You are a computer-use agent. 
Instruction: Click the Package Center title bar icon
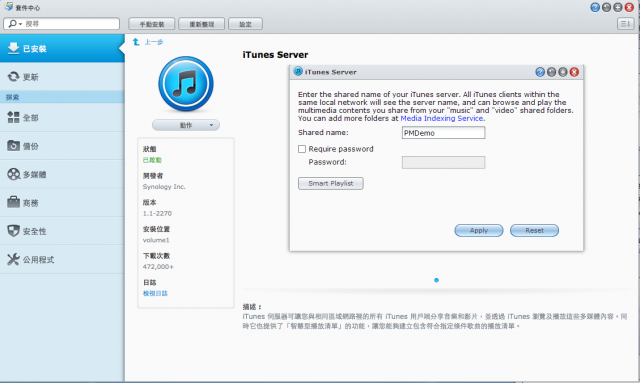tap(8, 7)
